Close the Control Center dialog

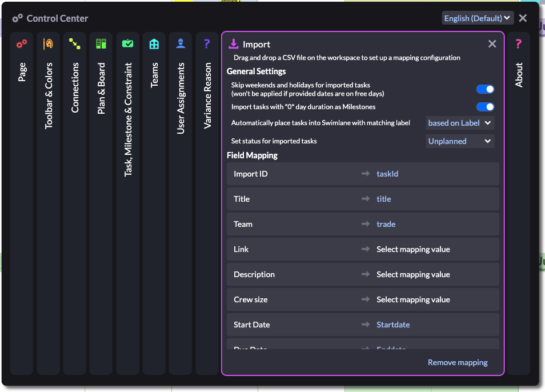523,18
